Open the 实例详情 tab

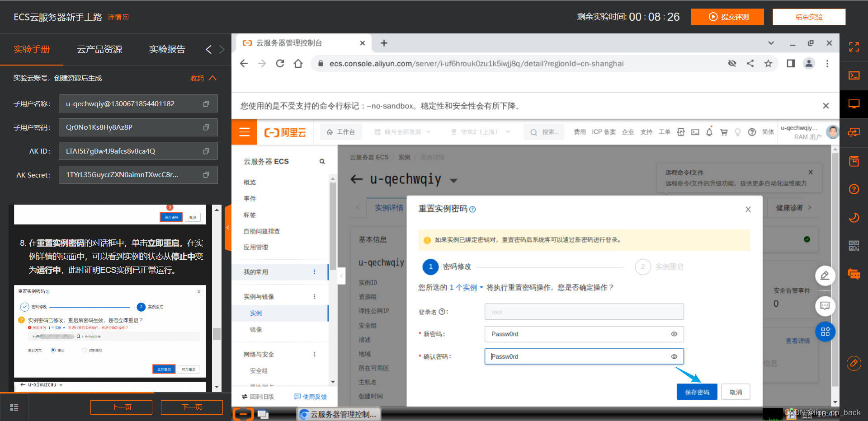tap(389, 208)
